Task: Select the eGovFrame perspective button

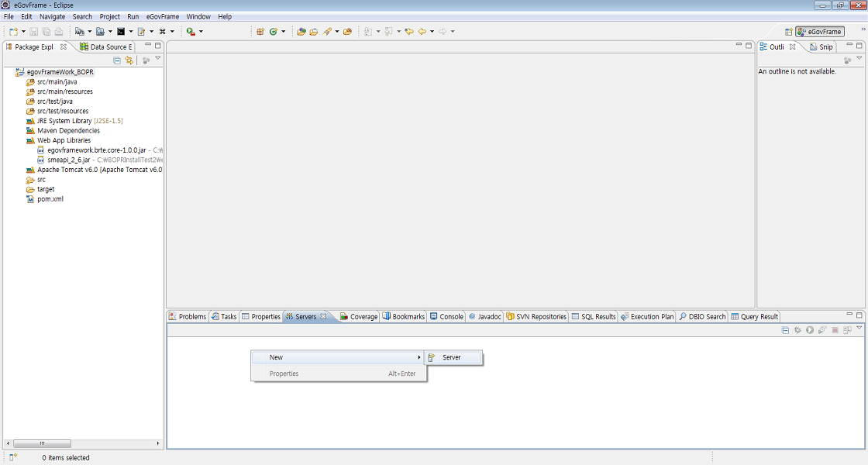Action: (819, 32)
